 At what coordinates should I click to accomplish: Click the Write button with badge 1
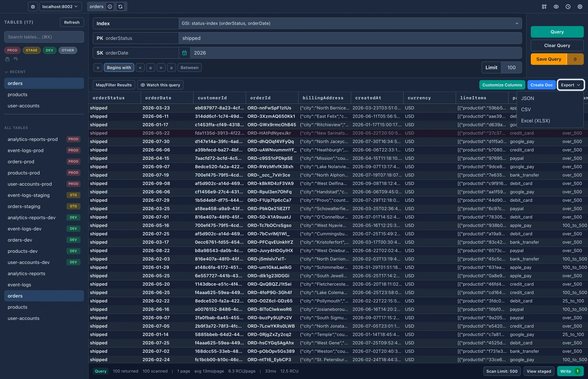click(x=570, y=371)
